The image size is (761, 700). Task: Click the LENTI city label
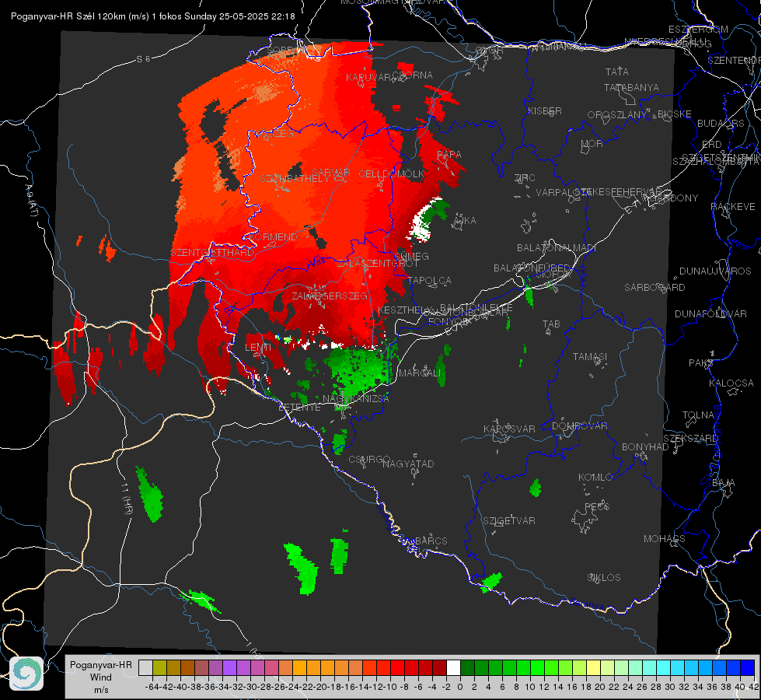(258, 348)
